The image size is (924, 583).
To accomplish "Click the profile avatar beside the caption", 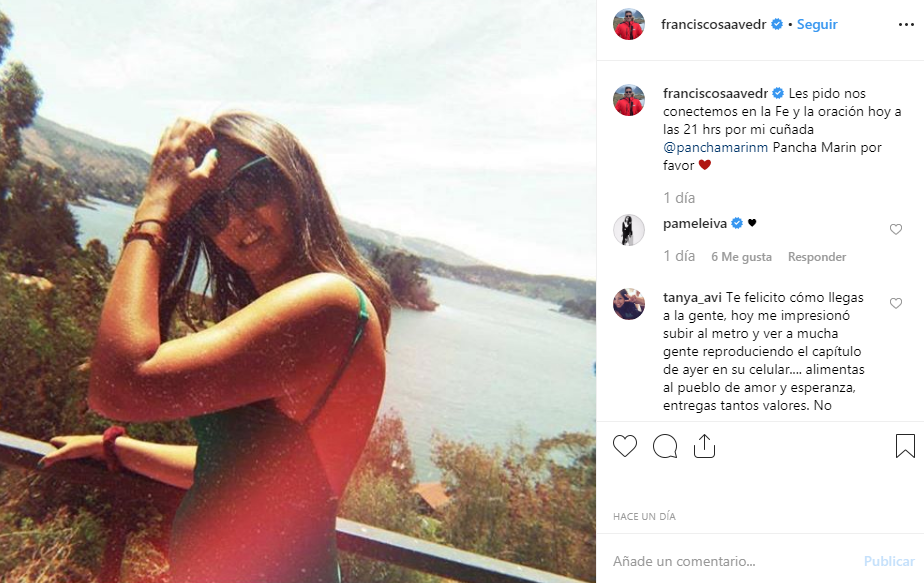I will [x=629, y=100].
